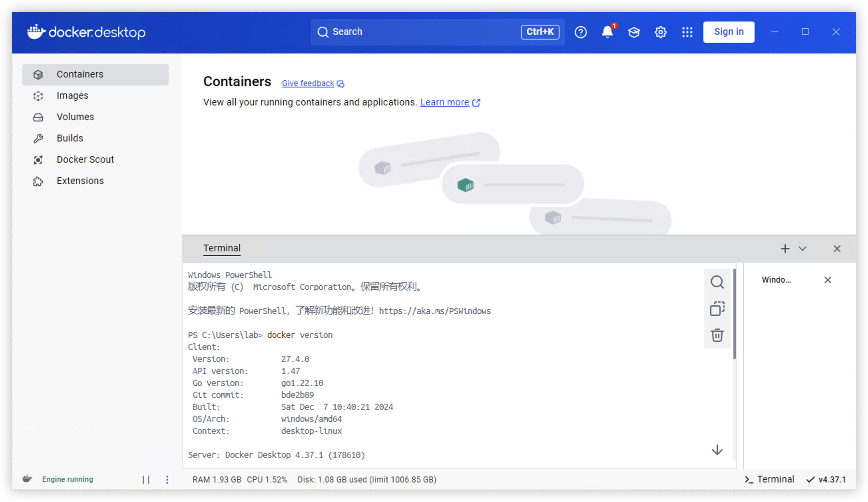The width and height of the screenshot is (868, 502).
Task: Open Extensions in the sidebar
Action: click(x=96, y=181)
